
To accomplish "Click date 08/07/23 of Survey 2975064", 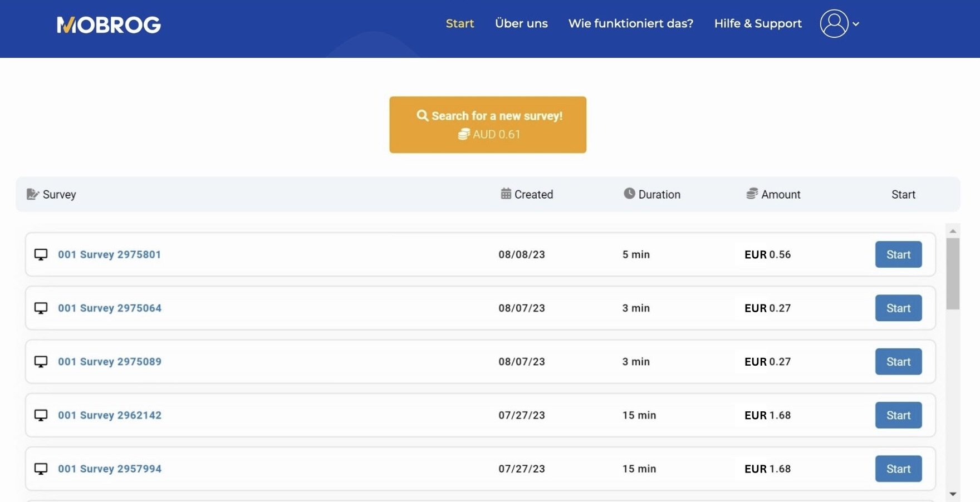I will pyautogui.click(x=522, y=308).
